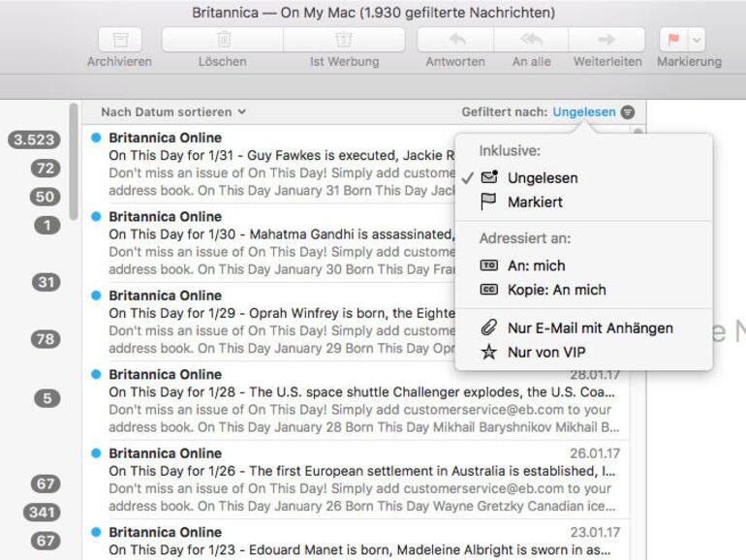Click the 50 unread count badge
Viewport: 746px width, 560px height.
click(x=46, y=197)
